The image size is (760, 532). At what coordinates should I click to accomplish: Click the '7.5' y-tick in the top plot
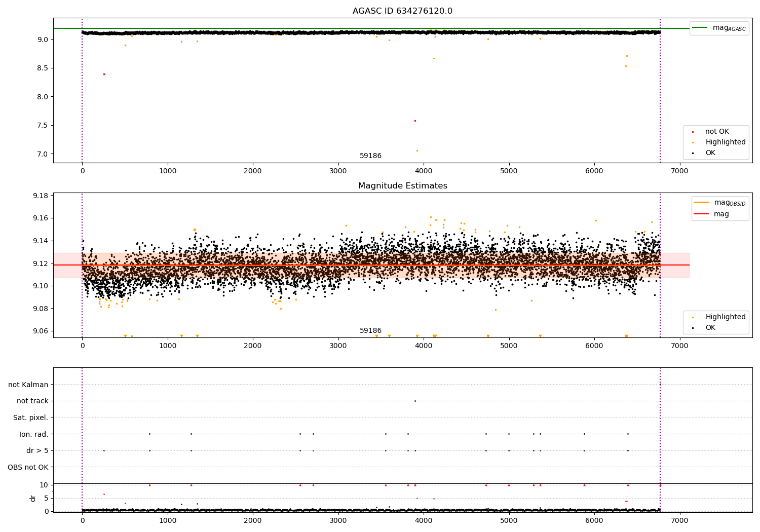(x=43, y=126)
